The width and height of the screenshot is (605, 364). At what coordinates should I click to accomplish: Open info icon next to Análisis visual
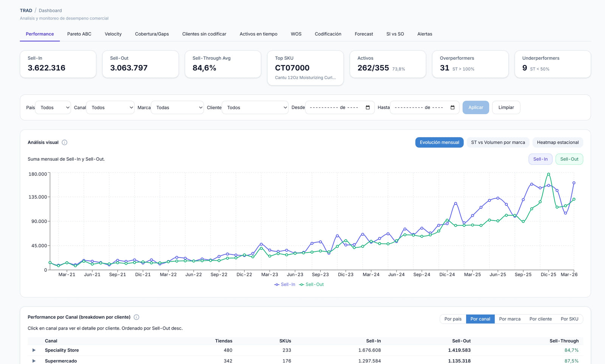[x=65, y=143]
